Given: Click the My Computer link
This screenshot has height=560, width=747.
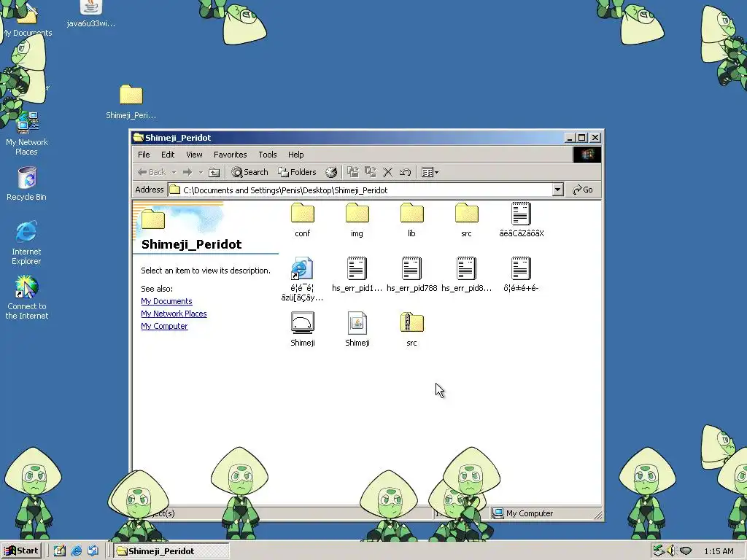Looking at the screenshot, I should coord(164,326).
